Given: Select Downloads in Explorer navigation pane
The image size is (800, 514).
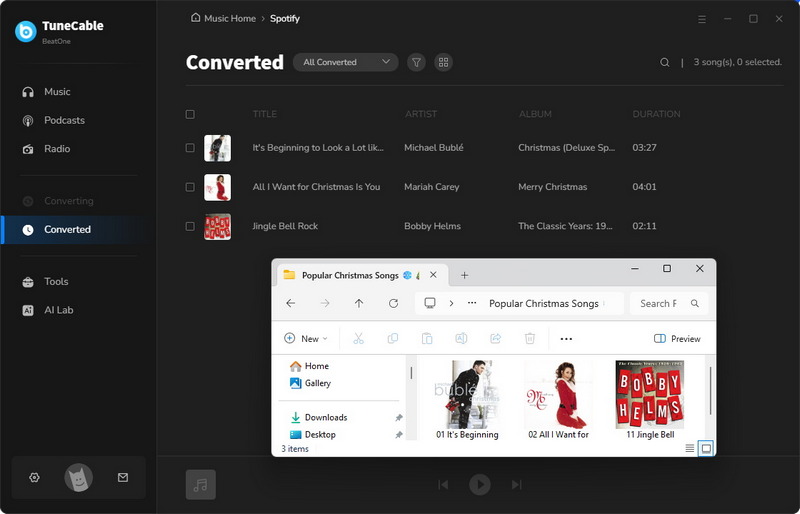Looking at the screenshot, I should [318, 418].
